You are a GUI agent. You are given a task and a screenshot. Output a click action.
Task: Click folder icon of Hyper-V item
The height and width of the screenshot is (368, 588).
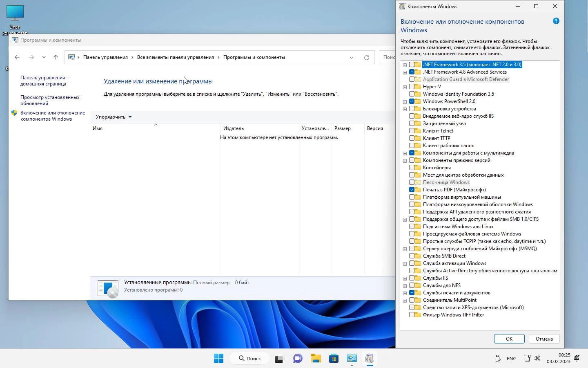pyautogui.click(x=418, y=87)
